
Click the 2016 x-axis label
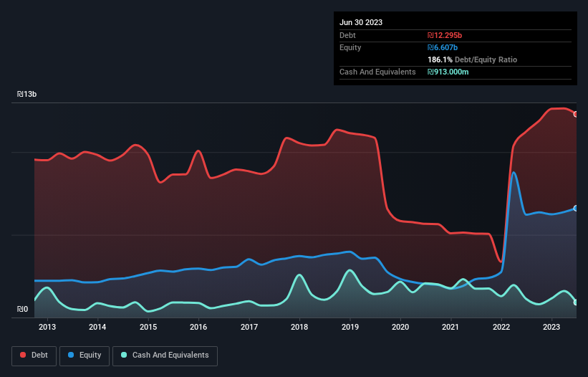[x=198, y=327]
